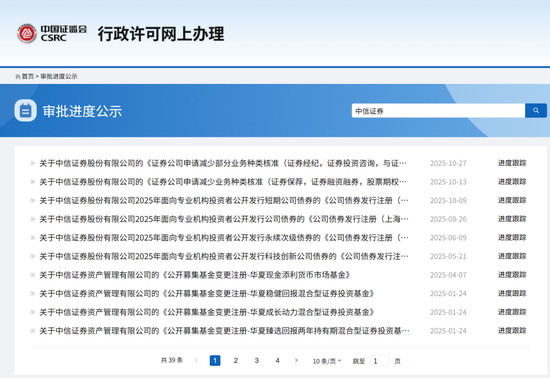The width and height of the screenshot is (550, 378).
Task: Click the home icon in breadcrumb
Action: [x=18, y=76]
